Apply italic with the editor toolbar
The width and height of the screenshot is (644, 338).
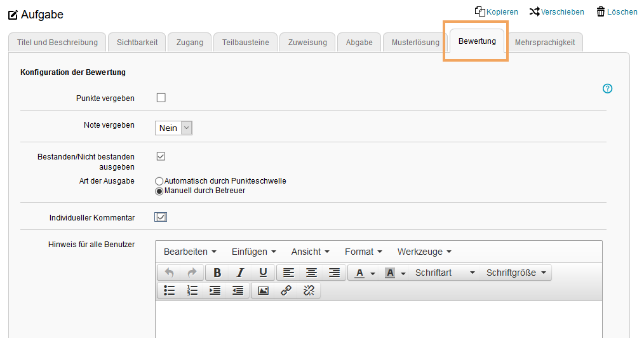240,273
